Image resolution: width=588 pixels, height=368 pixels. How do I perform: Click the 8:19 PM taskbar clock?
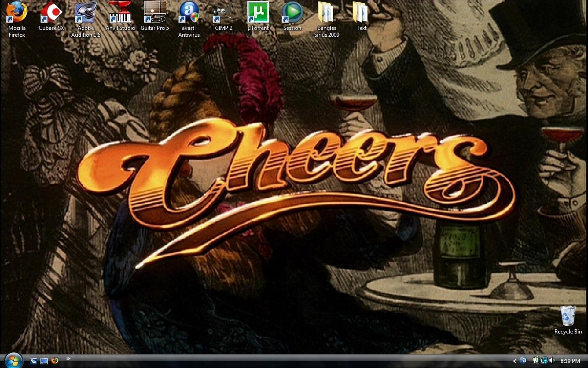point(570,361)
